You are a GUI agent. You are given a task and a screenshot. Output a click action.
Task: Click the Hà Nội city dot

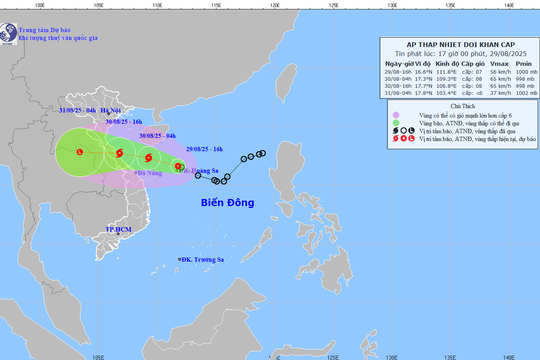tap(108, 113)
